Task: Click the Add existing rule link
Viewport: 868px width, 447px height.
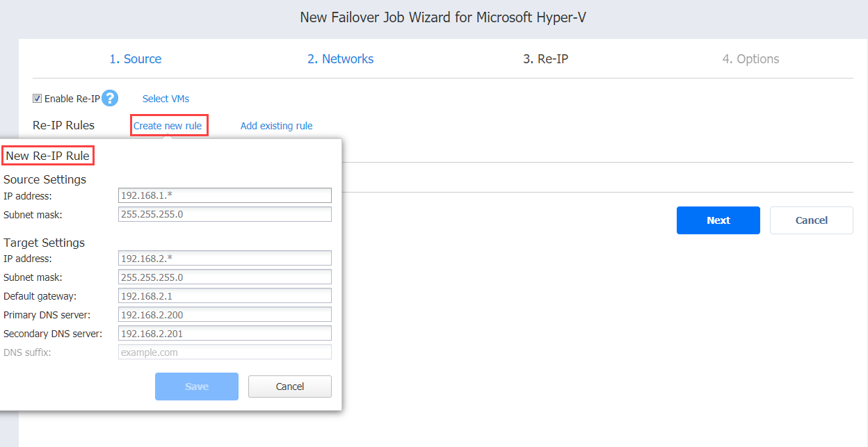Action: pos(276,126)
